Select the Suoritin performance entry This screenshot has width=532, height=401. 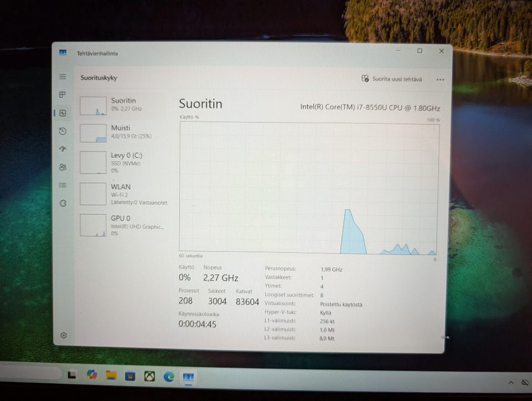coord(124,105)
